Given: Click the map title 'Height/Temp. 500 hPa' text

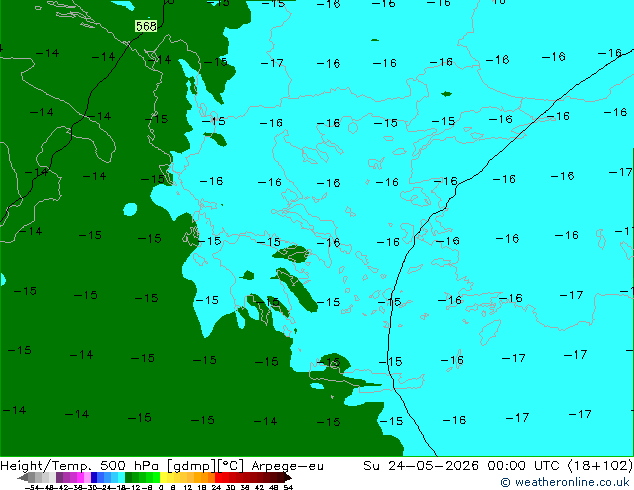Looking at the screenshot, I should pos(81,466).
